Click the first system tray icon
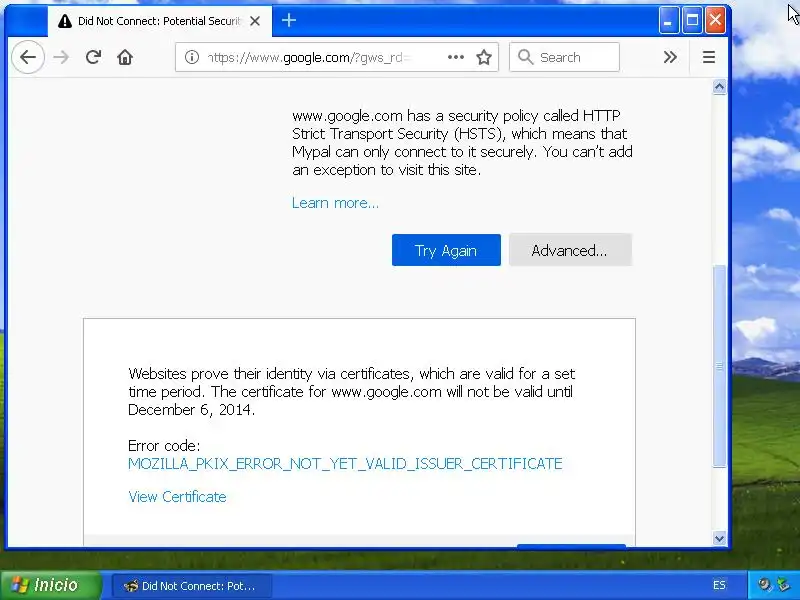Screen dimensions: 800x600 tap(764, 585)
